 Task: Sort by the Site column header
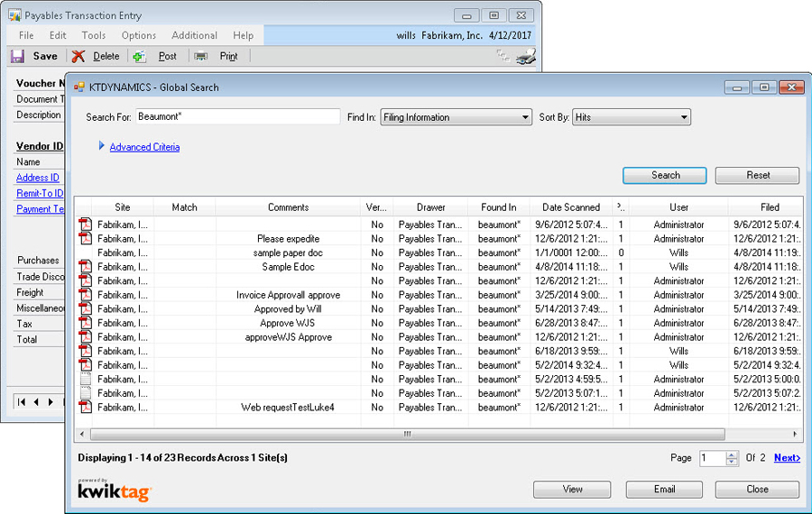(122, 207)
